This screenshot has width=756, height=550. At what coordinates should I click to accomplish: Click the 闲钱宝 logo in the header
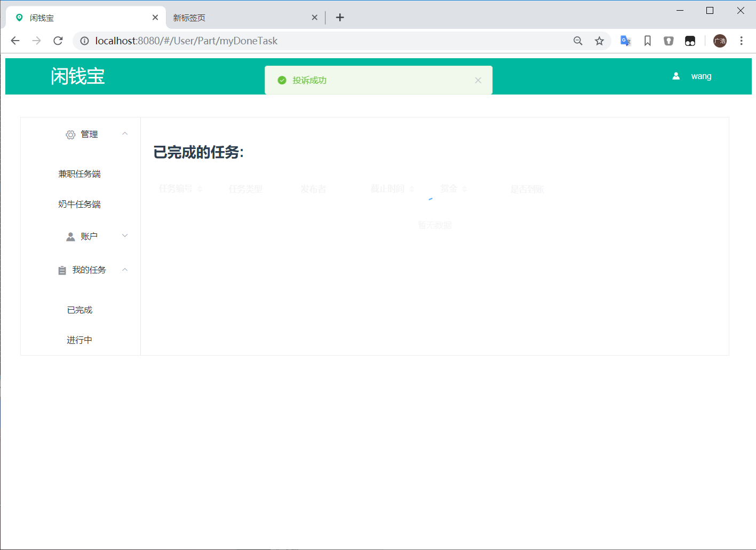[78, 76]
